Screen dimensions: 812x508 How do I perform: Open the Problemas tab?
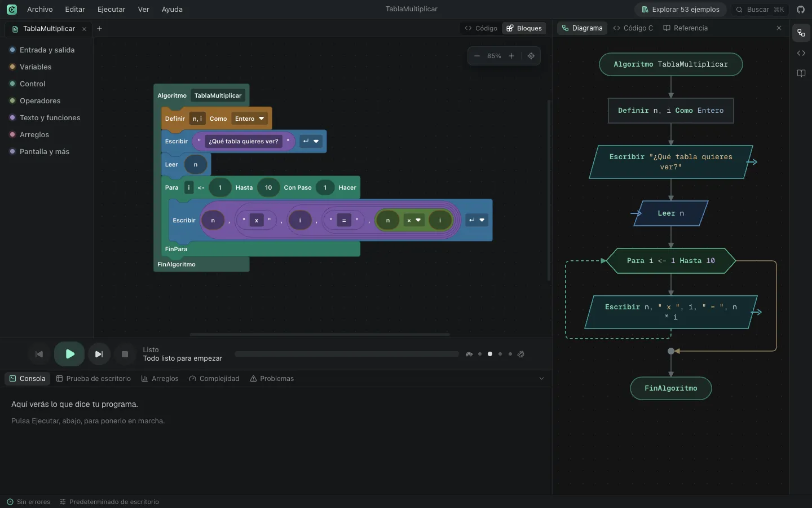pyautogui.click(x=272, y=379)
